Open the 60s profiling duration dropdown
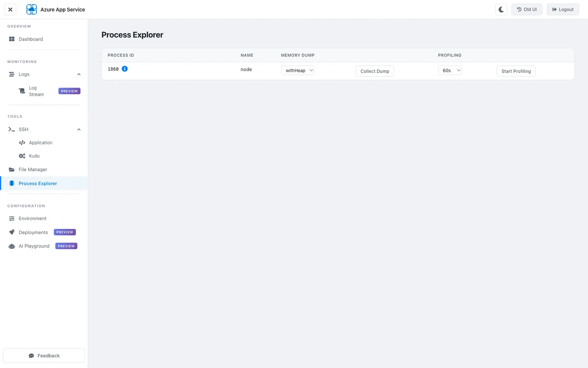588x368 pixels. (450, 70)
